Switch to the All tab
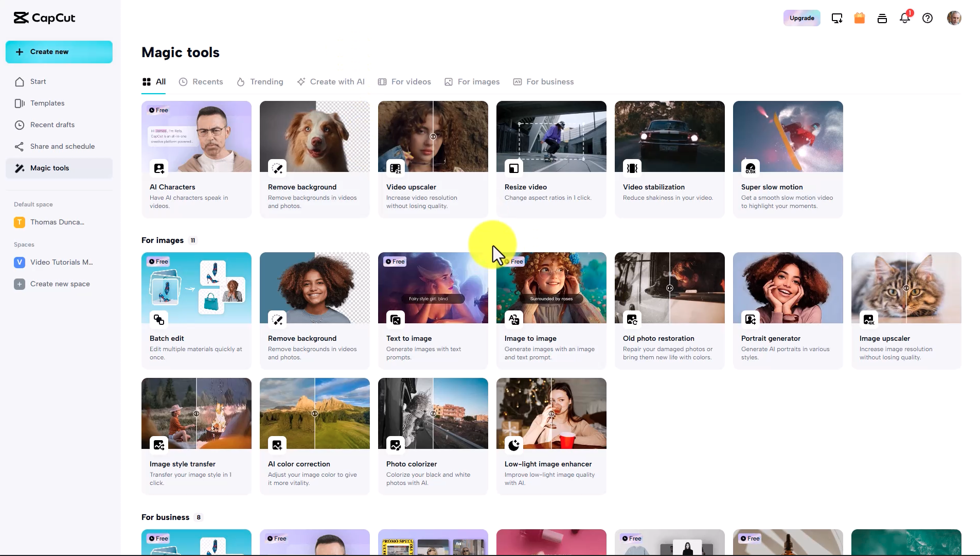This screenshot has width=980, height=556. [154, 82]
